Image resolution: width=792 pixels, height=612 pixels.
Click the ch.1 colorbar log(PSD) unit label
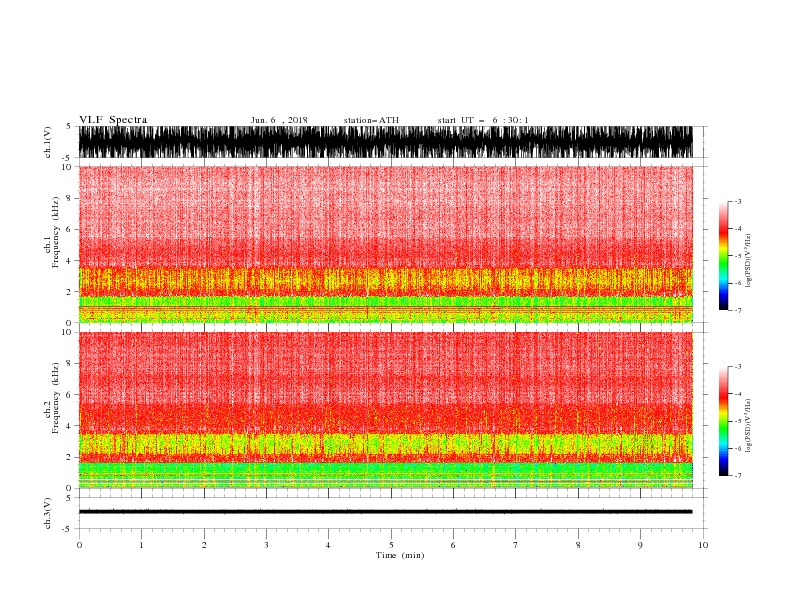tap(748, 261)
